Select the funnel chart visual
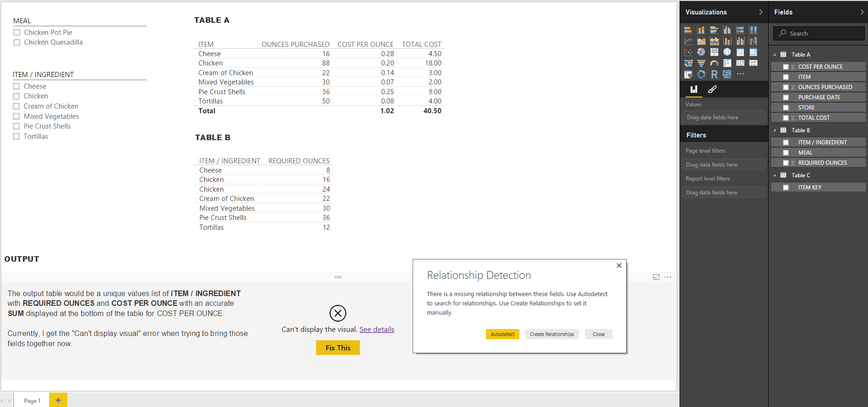The height and width of the screenshot is (407, 868). click(x=701, y=63)
